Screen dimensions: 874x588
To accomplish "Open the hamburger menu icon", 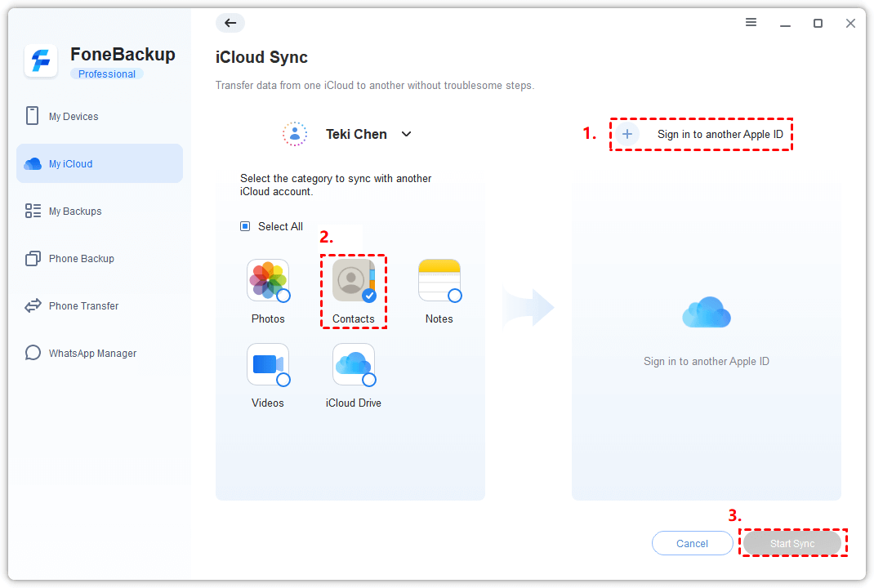I will 751,22.
